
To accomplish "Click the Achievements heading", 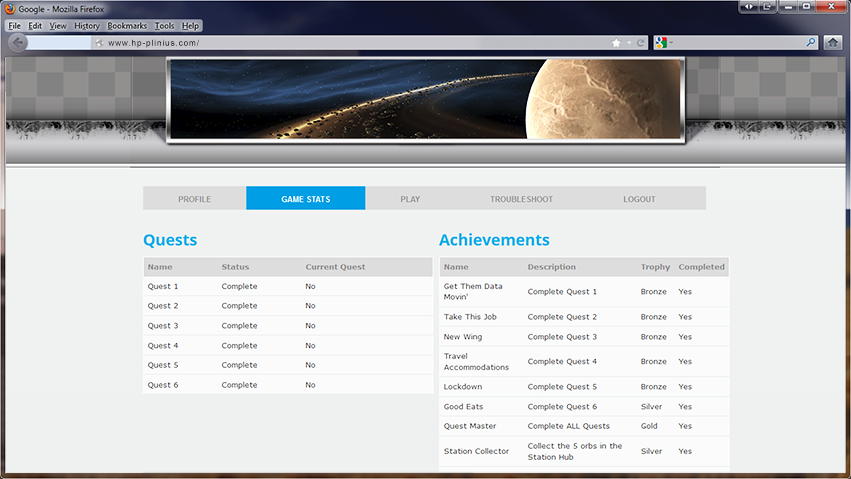I will tap(494, 240).
